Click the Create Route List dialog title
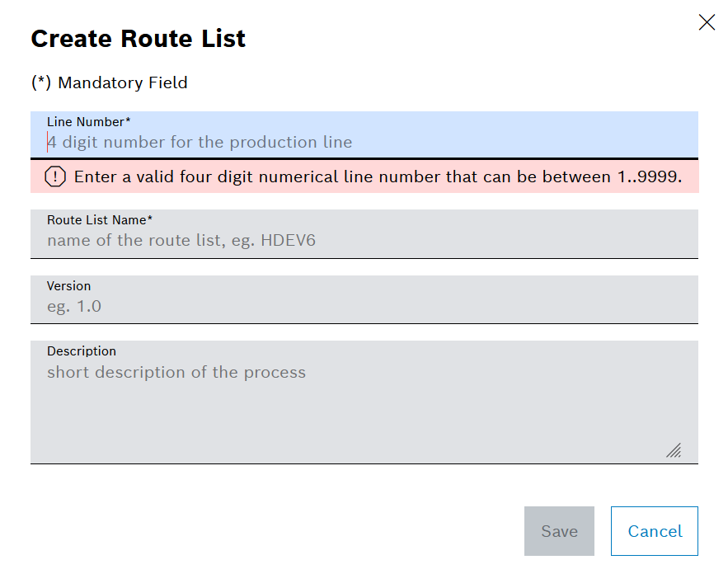This screenshot has width=728, height=588. (x=138, y=38)
